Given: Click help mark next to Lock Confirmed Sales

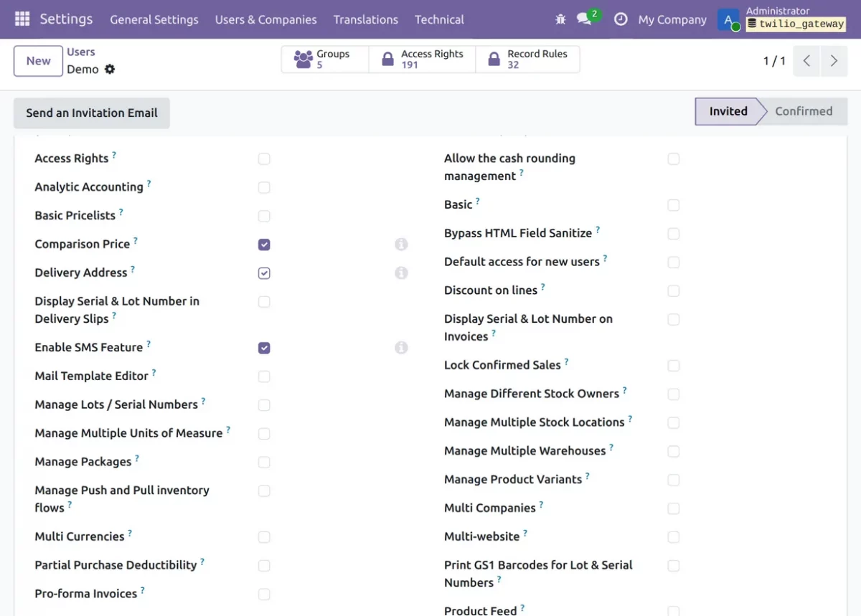Looking at the screenshot, I should 566,361.
